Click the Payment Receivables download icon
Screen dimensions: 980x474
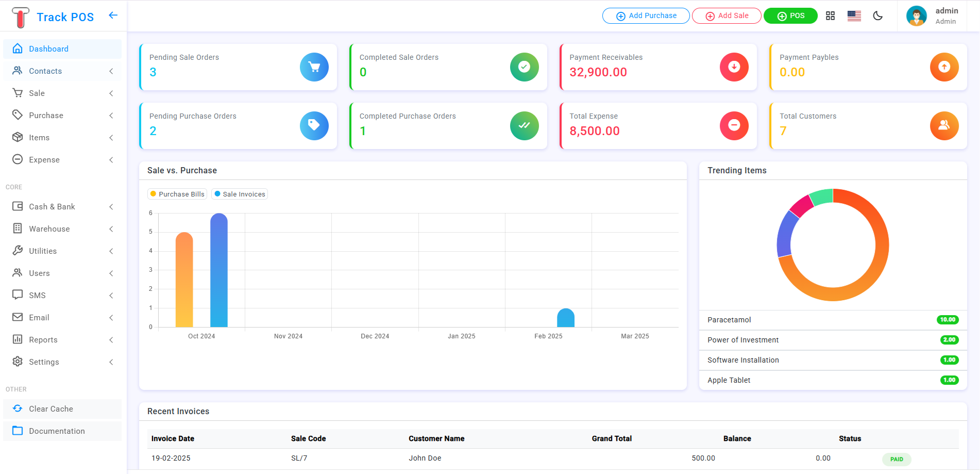point(734,67)
